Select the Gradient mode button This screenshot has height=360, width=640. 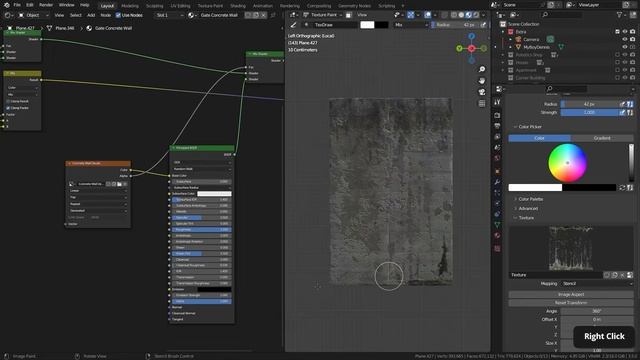pyautogui.click(x=602, y=138)
